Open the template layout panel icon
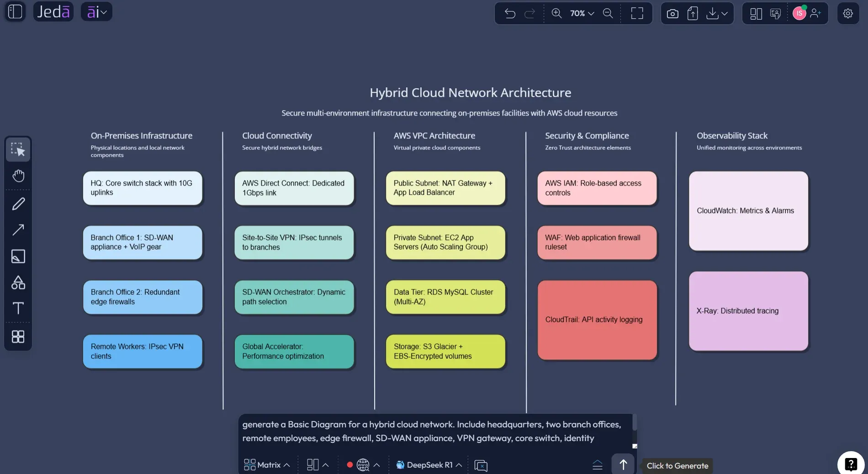 click(x=756, y=14)
